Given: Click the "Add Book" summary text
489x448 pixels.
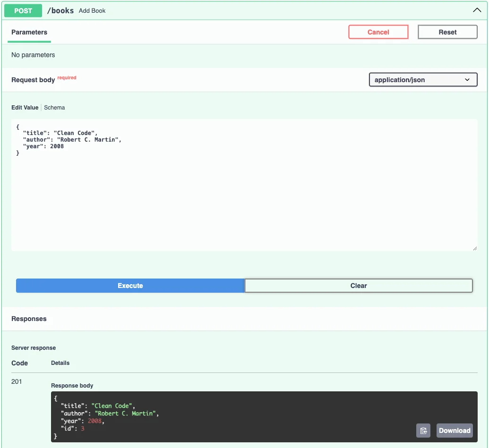Looking at the screenshot, I should (92, 10).
